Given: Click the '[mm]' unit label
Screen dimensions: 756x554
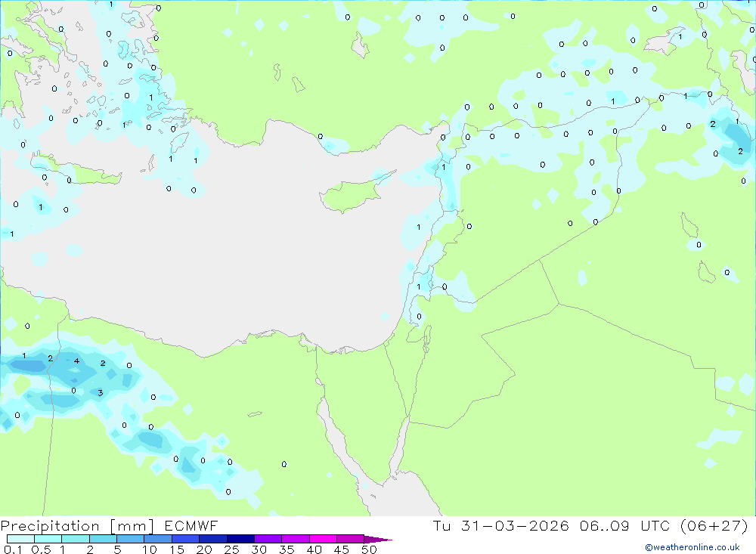Looking at the screenshot, I should coord(132,526).
